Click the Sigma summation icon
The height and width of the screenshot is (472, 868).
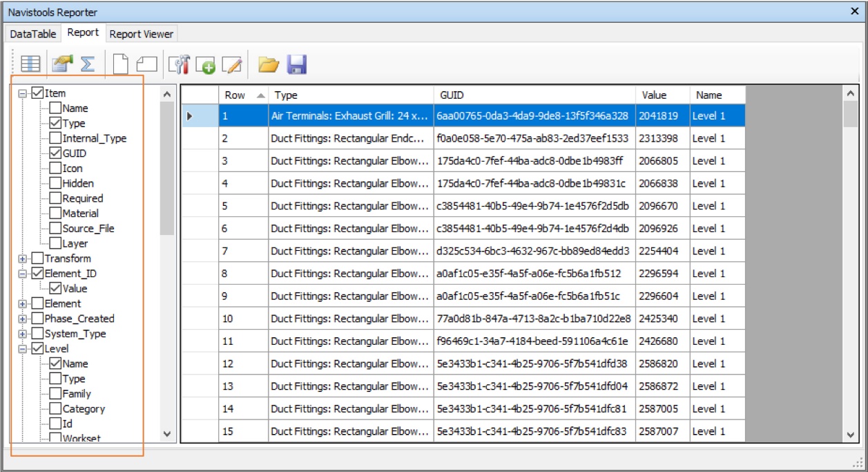[87, 64]
